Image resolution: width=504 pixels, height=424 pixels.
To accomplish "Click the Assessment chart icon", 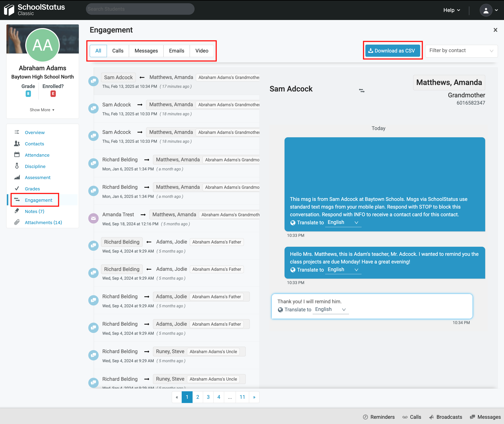I will tap(17, 177).
